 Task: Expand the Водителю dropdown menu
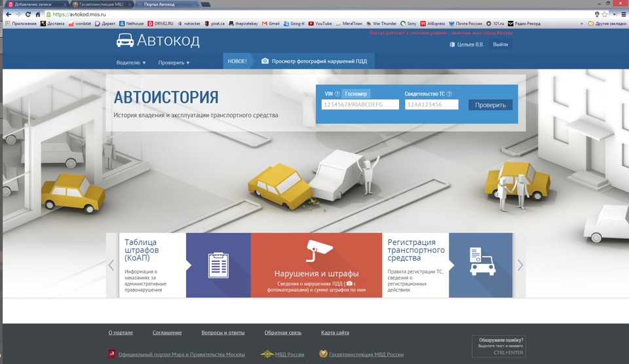[x=131, y=63]
